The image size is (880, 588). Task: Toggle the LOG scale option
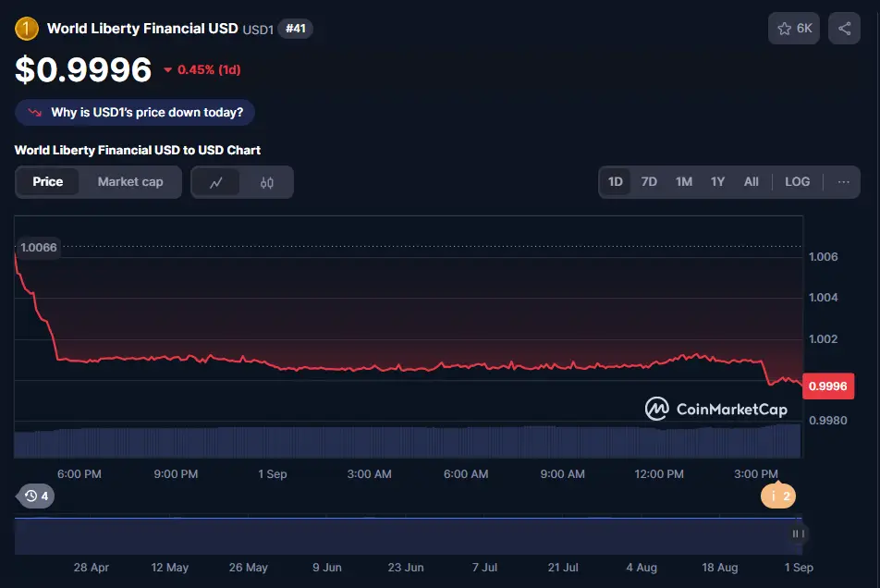797,181
